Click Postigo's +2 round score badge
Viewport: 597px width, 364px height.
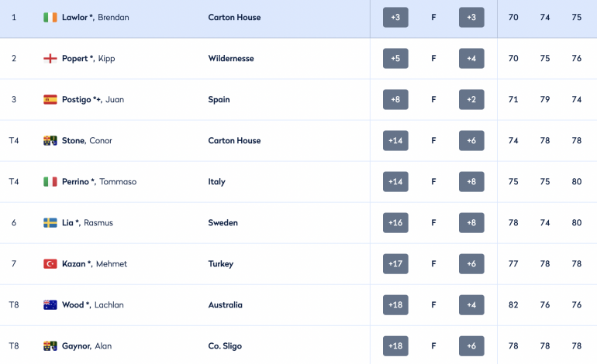pyautogui.click(x=471, y=100)
